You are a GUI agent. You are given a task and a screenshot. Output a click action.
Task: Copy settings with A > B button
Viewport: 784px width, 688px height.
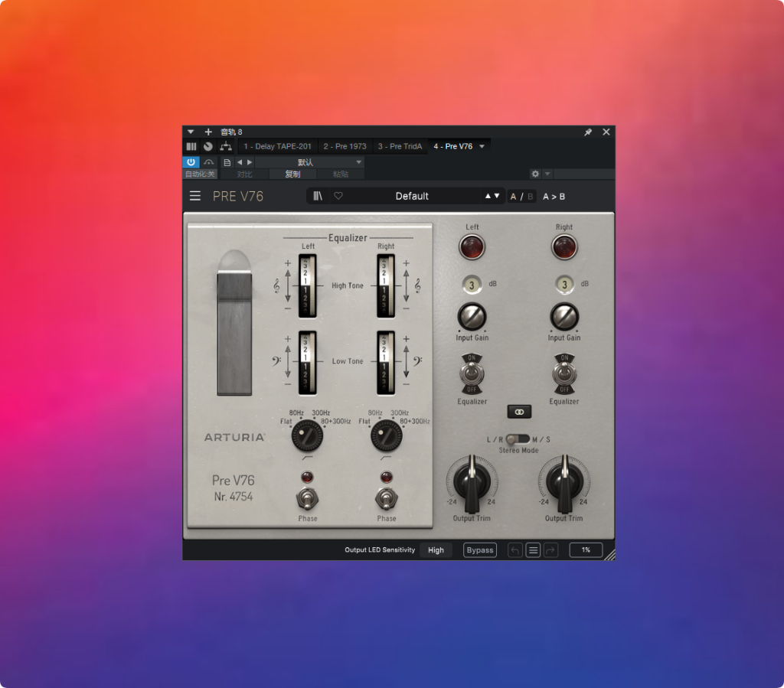[554, 197]
